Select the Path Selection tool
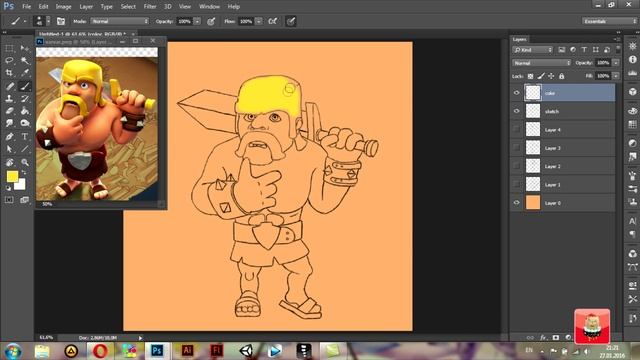 tap(9, 149)
